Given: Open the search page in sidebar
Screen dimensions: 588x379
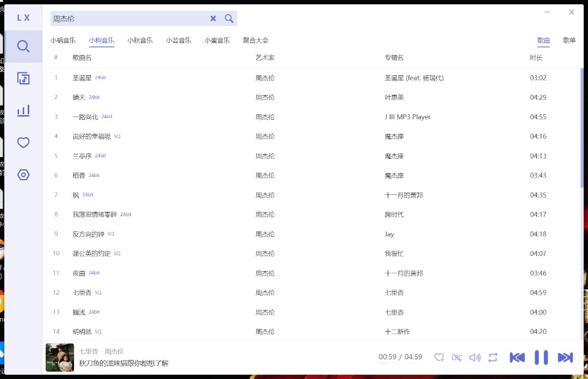Looking at the screenshot, I should (x=23, y=46).
